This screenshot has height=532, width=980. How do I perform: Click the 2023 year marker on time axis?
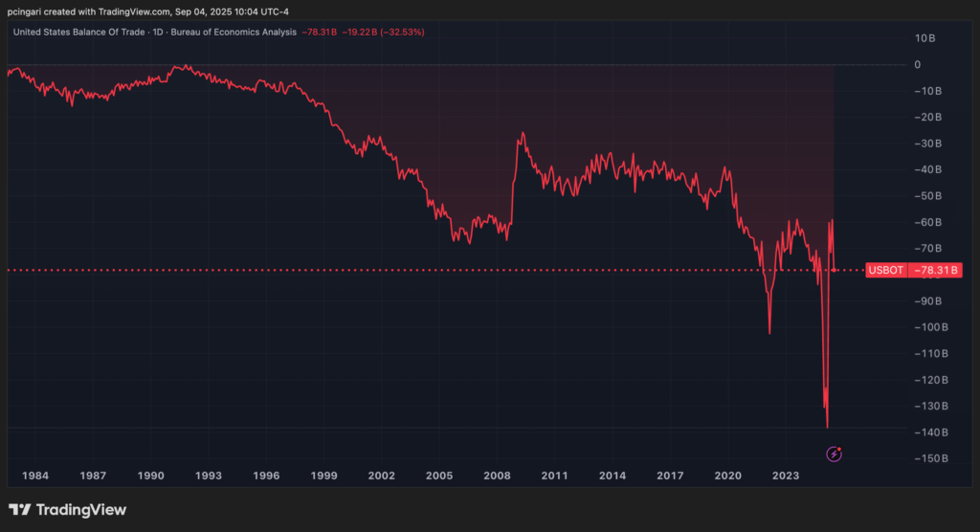786,475
